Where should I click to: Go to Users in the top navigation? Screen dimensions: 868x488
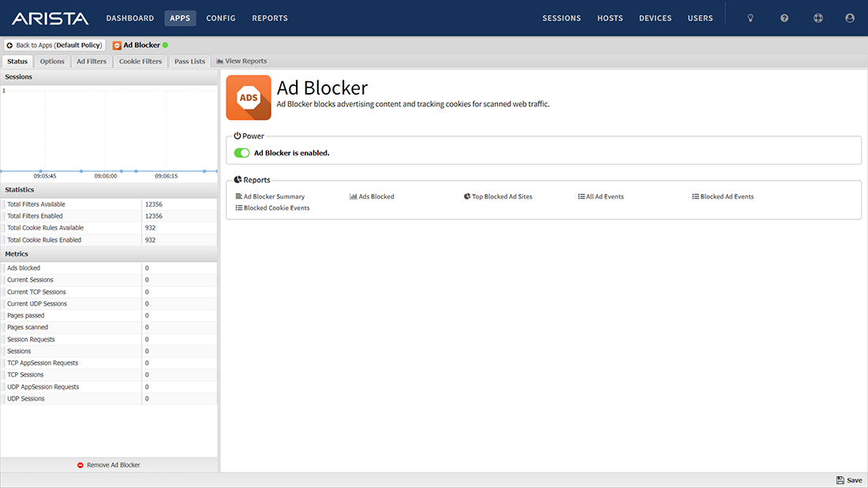pyautogui.click(x=700, y=18)
